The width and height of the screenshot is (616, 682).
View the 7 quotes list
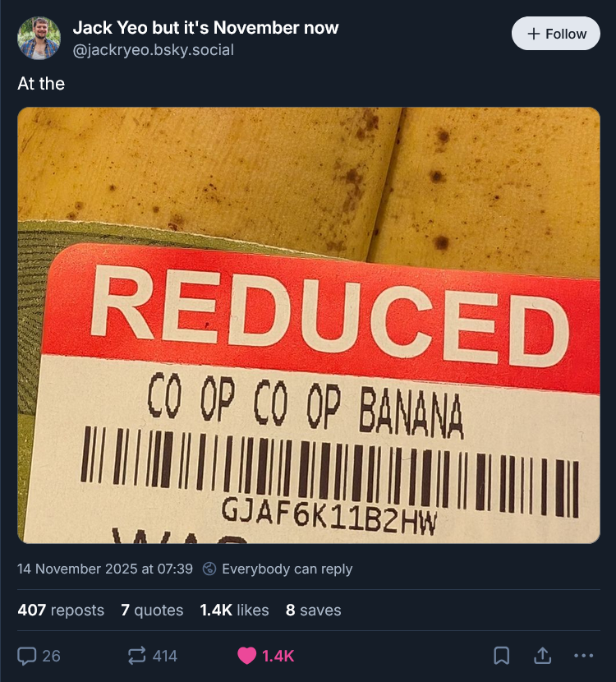pyautogui.click(x=152, y=611)
